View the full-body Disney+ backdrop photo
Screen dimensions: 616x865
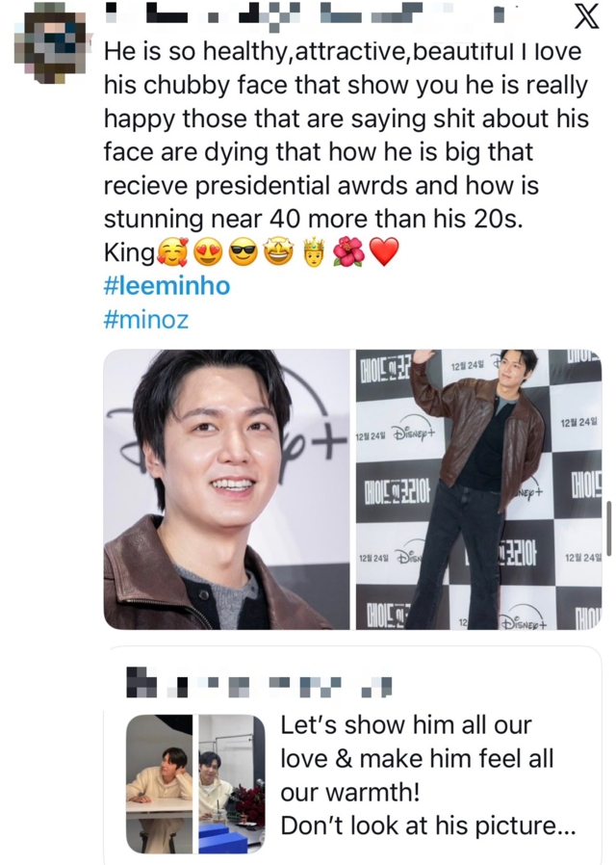478,489
